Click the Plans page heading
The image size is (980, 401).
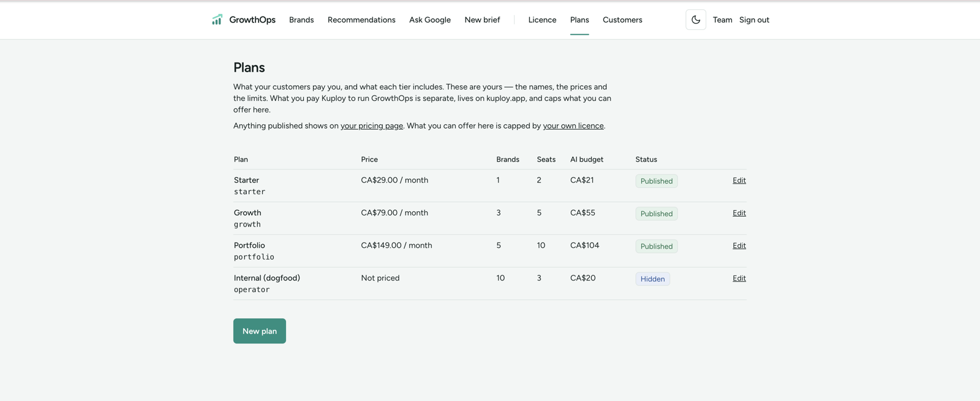(249, 67)
